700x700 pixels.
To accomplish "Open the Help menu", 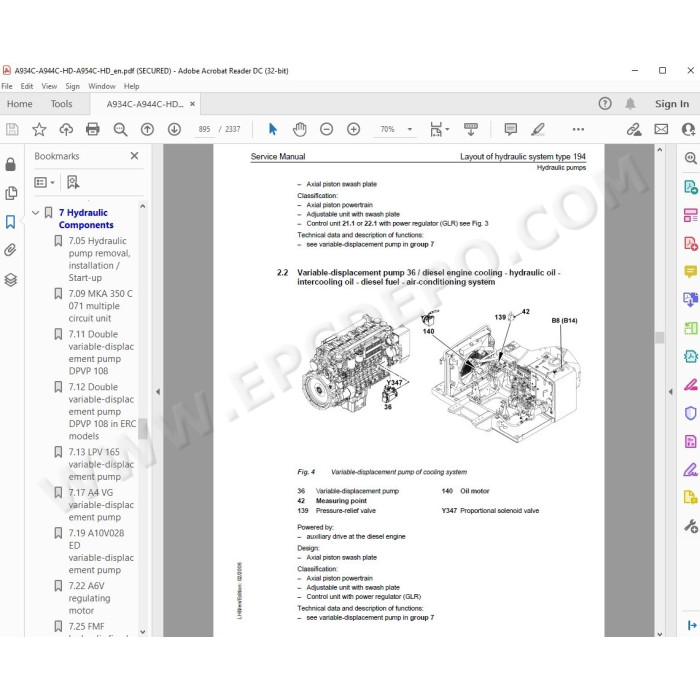I will [131, 86].
